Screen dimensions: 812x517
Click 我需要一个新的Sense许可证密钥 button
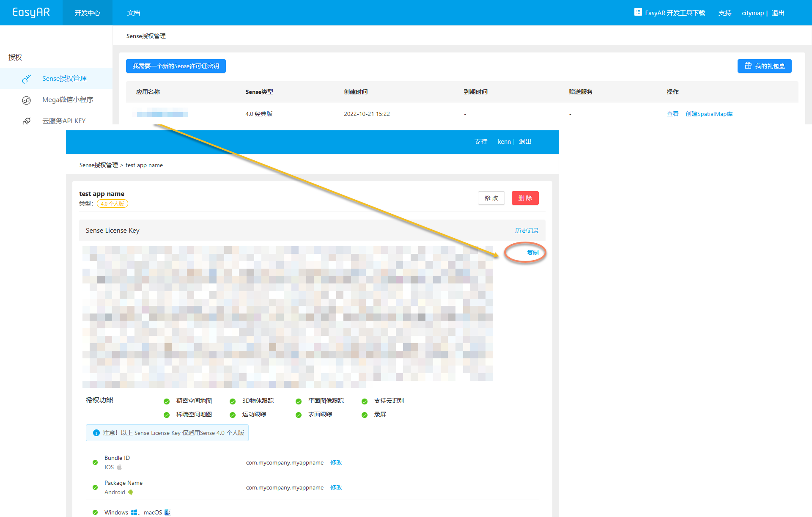(x=176, y=66)
